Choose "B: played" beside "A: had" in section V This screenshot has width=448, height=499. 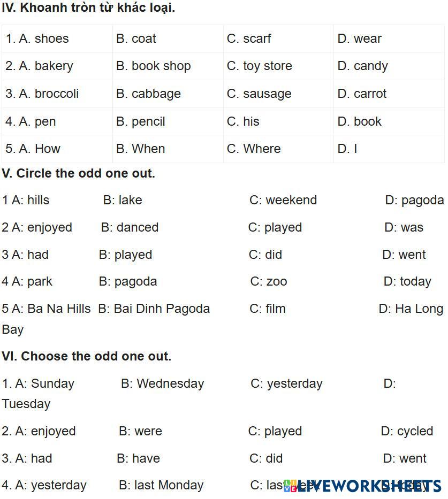[x=126, y=255]
